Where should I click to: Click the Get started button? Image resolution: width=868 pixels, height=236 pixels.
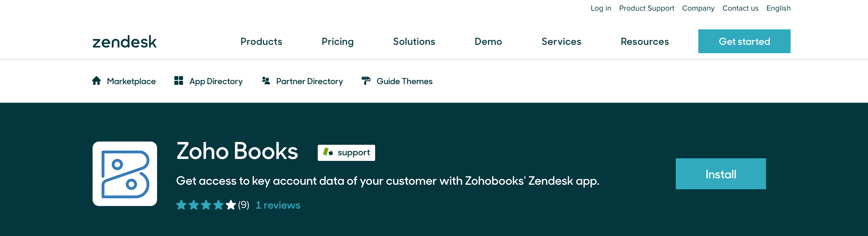point(744,41)
